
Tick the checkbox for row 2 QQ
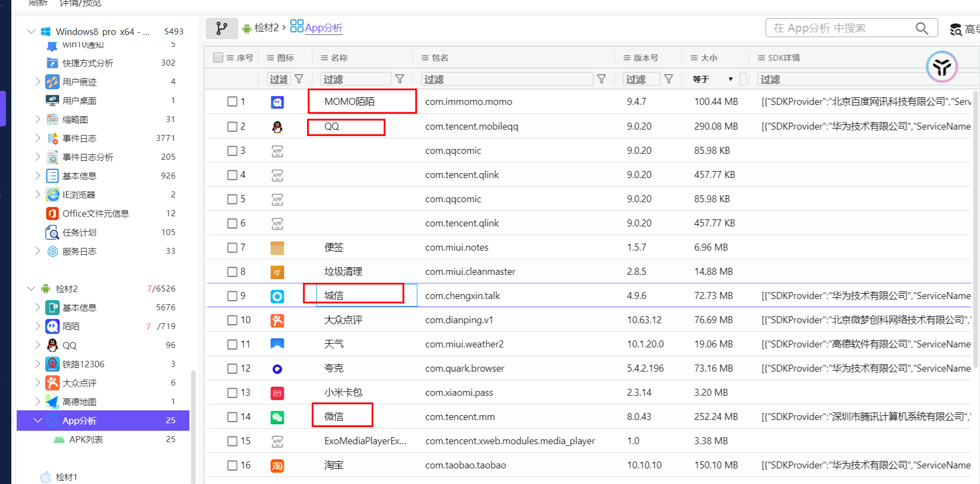(x=232, y=126)
